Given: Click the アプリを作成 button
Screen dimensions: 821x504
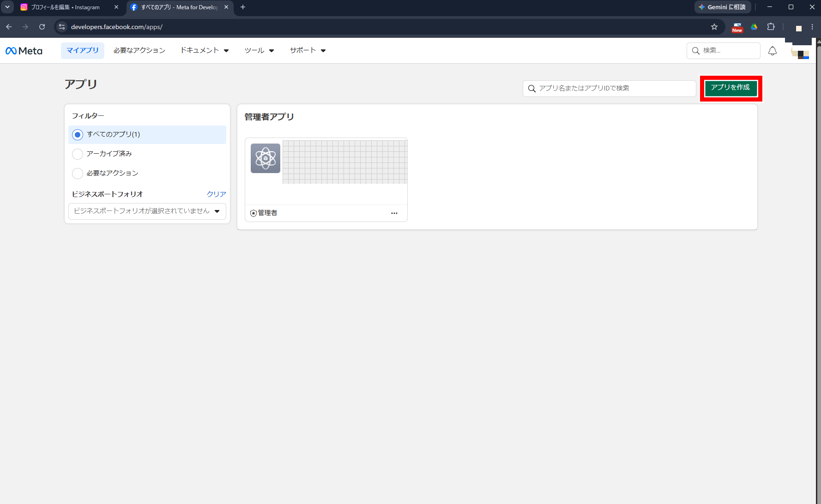Looking at the screenshot, I should [x=731, y=88].
